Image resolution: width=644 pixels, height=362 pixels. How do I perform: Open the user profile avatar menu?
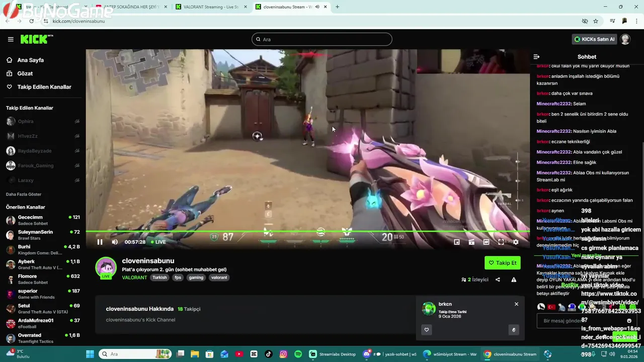[625, 39]
